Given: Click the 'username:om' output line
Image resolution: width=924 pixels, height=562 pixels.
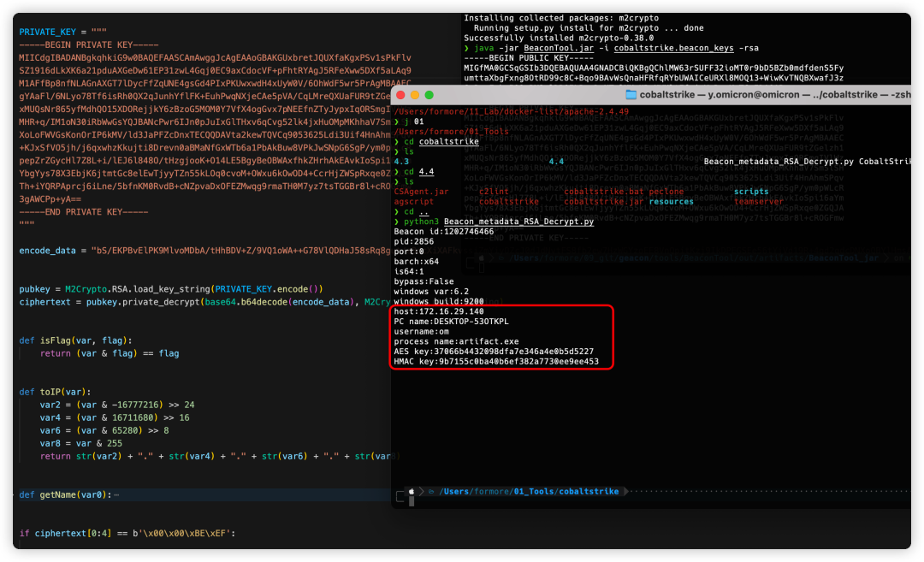Looking at the screenshot, I should [x=421, y=332].
